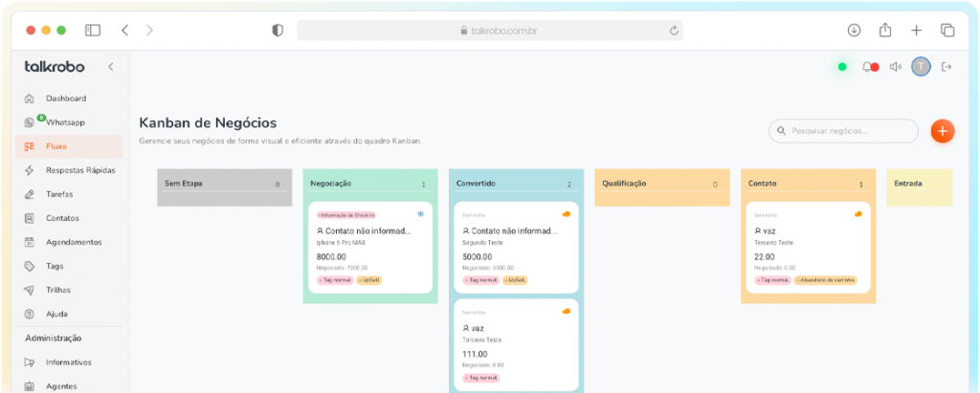This screenshot has width=980, height=393.
Task: Open the Agendamentos page
Action: coord(73,242)
